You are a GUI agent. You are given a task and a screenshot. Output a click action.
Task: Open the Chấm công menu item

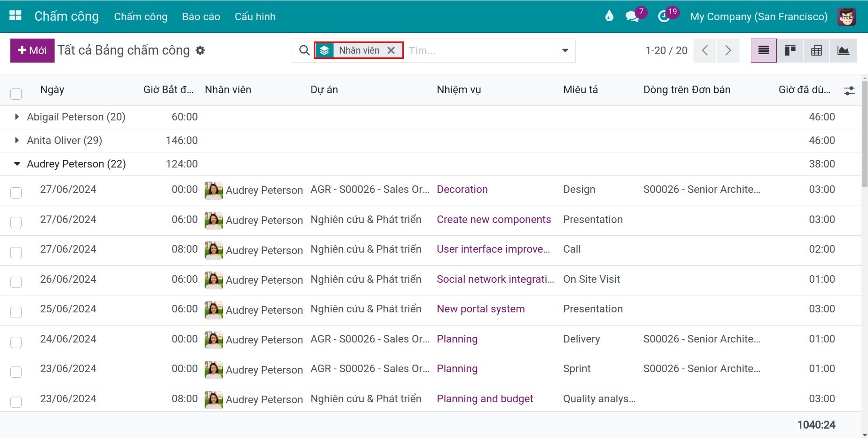click(x=141, y=16)
